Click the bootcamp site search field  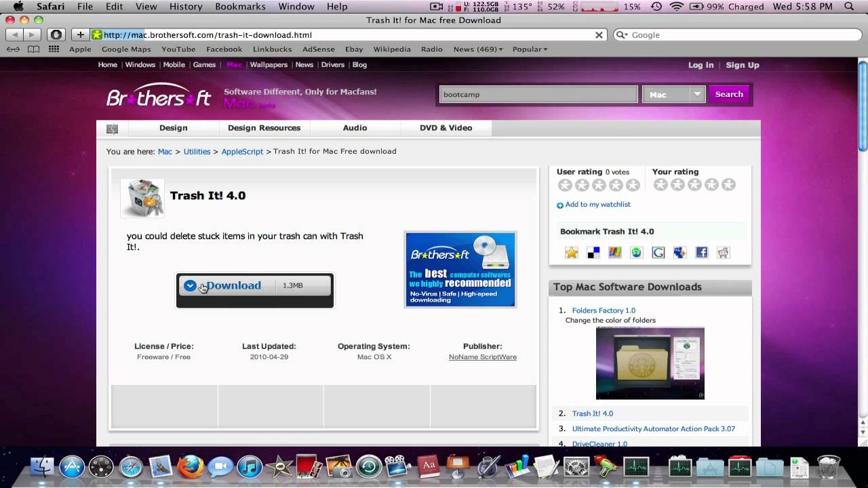(538, 94)
